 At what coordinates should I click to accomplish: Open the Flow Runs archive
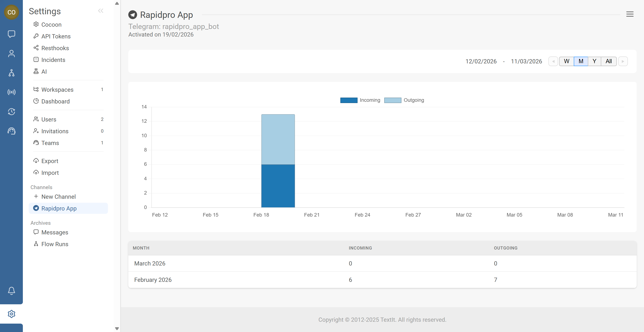pyautogui.click(x=55, y=244)
